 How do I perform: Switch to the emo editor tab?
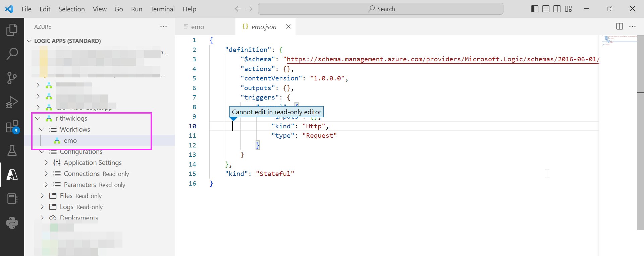point(205,27)
